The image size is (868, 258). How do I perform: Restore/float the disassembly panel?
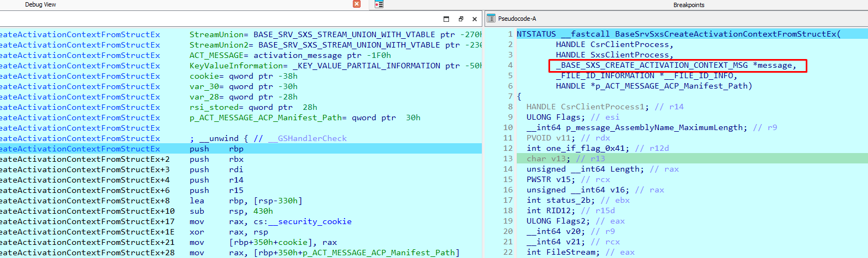coord(460,19)
